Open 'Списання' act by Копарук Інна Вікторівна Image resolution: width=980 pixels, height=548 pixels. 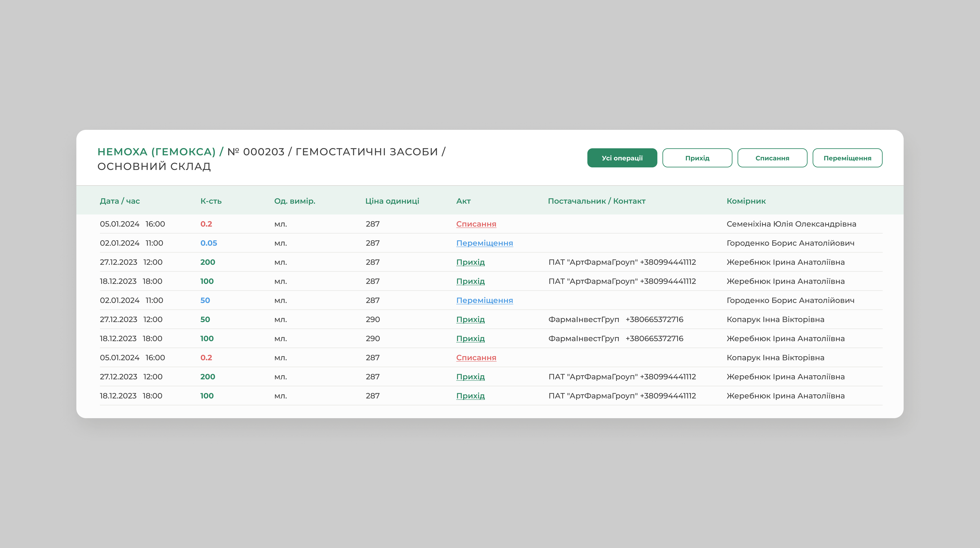pyautogui.click(x=476, y=358)
